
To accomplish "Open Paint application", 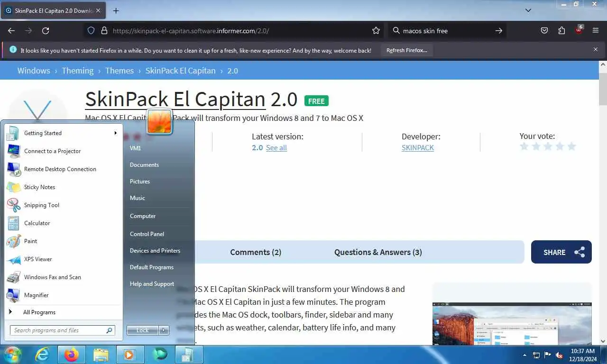I will [63, 241].
